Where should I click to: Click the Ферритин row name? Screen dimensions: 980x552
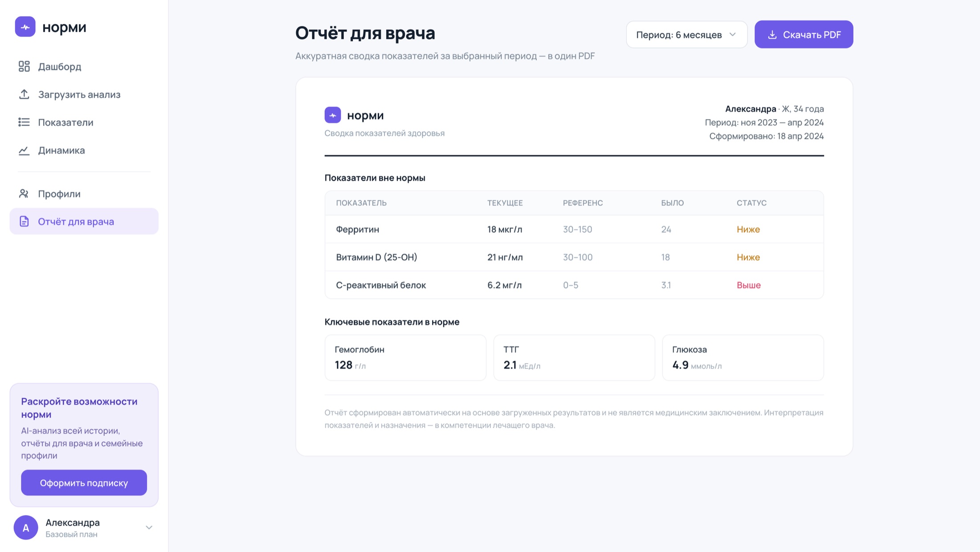click(x=357, y=229)
